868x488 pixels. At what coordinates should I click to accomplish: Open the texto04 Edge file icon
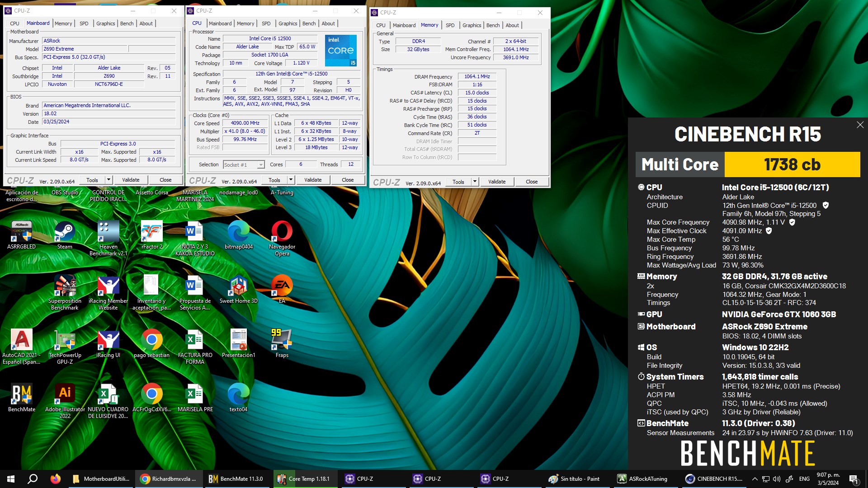tap(238, 398)
